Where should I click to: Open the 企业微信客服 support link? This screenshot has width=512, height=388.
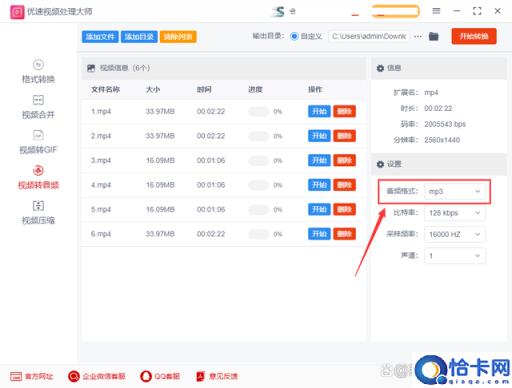tap(97, 376)
